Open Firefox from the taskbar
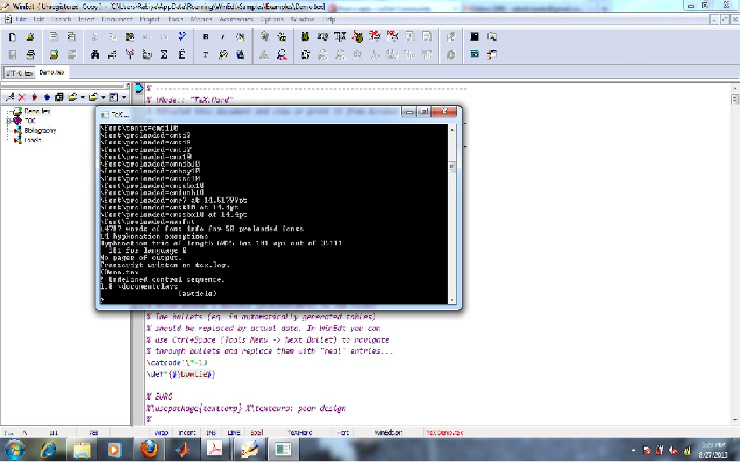 [149, 449]
